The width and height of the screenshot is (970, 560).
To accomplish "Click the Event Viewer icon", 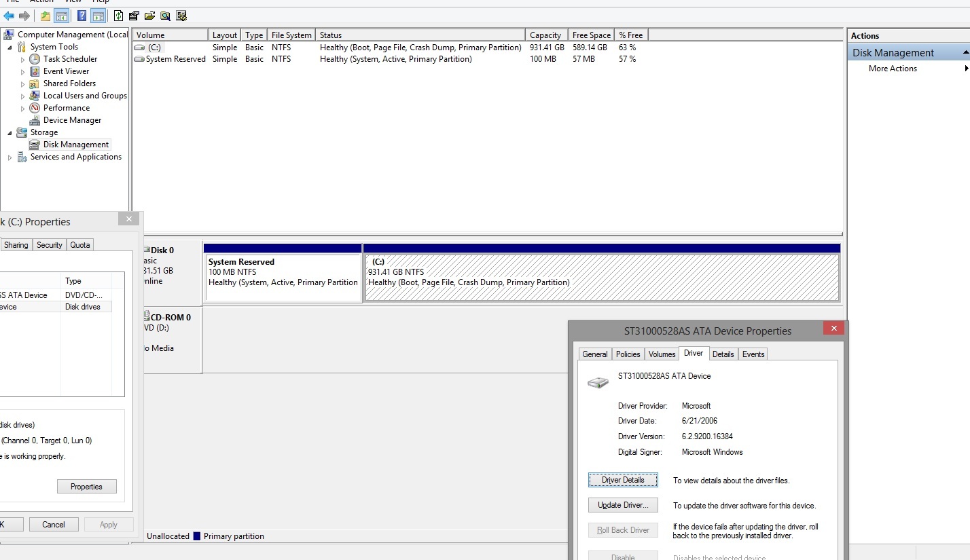I will click(x=35, y=71).
